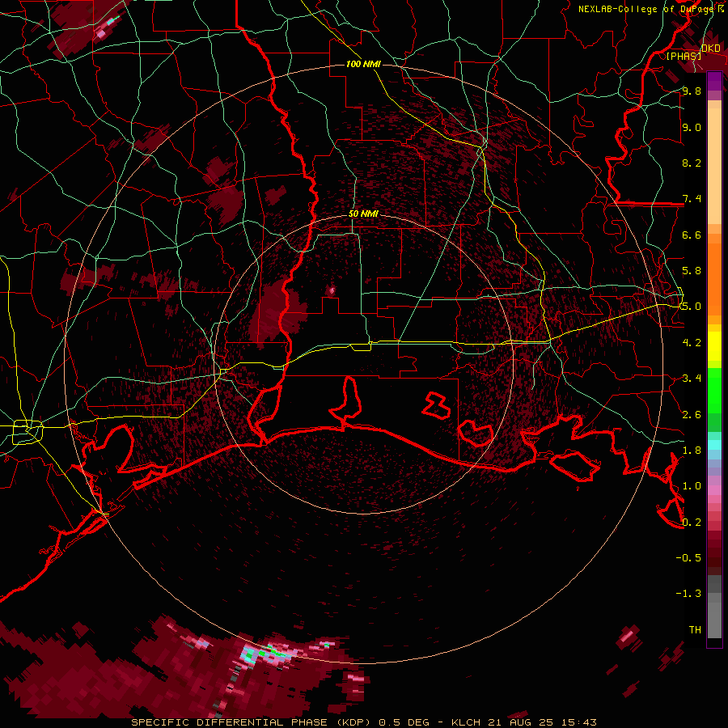Image resolution: width=728 pixels, height=728 pixels.
Task: Click the 3.4 value on the color scale
Action: point(692,379)
